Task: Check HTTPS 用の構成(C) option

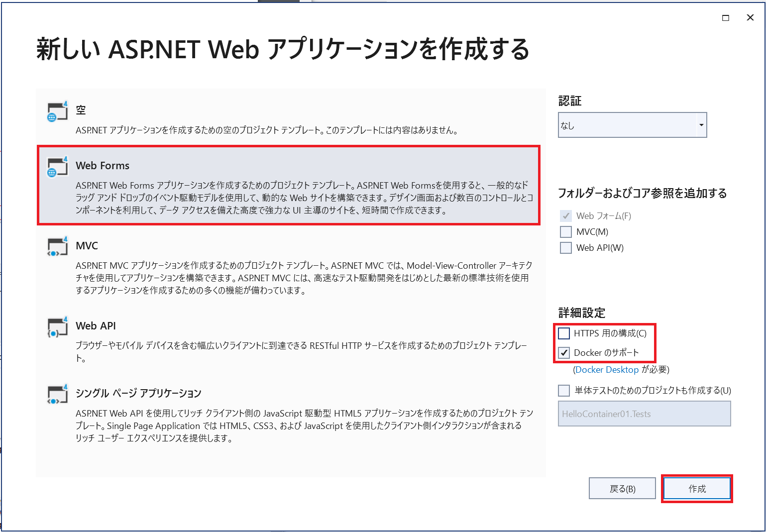Action: [x=564, y=333]
